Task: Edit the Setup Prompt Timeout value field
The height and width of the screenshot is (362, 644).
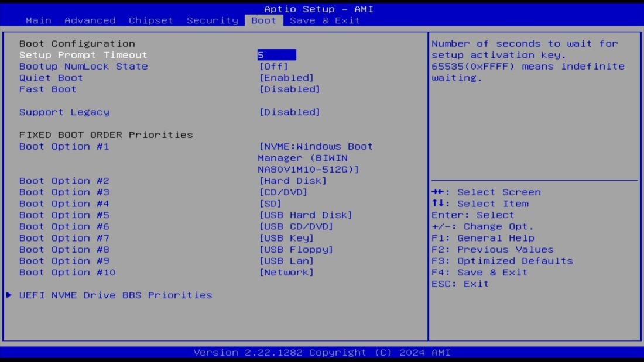Action: 276,55
